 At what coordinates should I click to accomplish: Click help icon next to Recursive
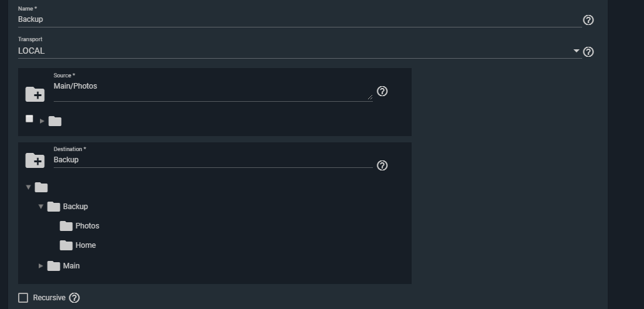click(74, 298)
